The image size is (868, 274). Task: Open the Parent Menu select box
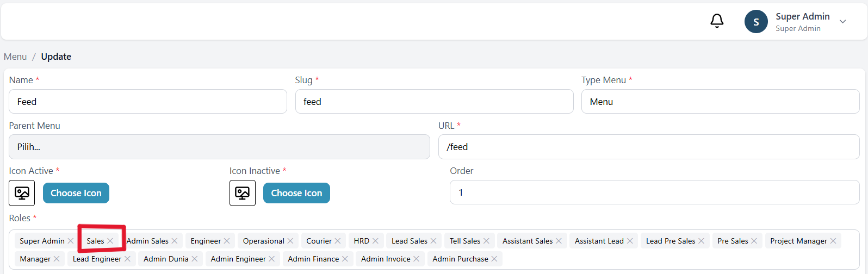(x=219, y=147)
